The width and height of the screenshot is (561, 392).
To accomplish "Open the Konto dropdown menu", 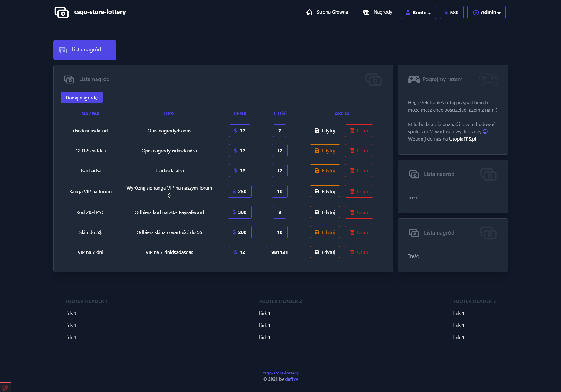I will pyautogui.click(x=418, y=12).
